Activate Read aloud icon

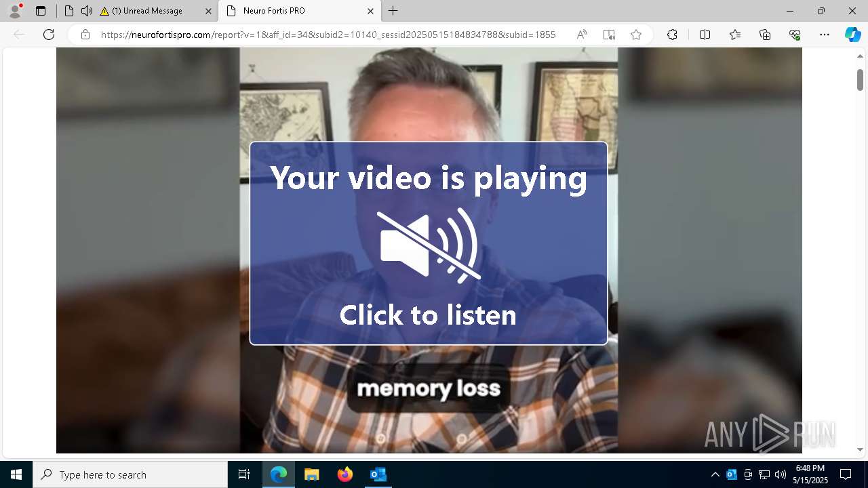pos(582,35)
